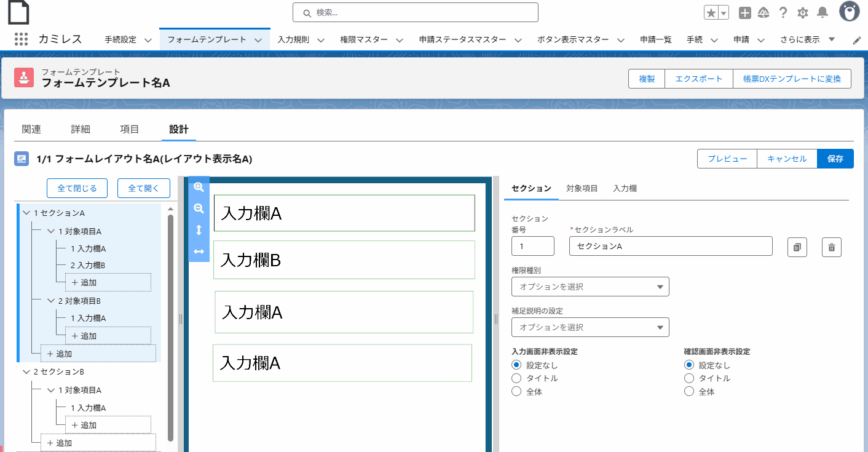868x452 pixels.
Task: Collapse the 2 セクションB tree node
Action: pyautogui.click(x=26, y=372)
